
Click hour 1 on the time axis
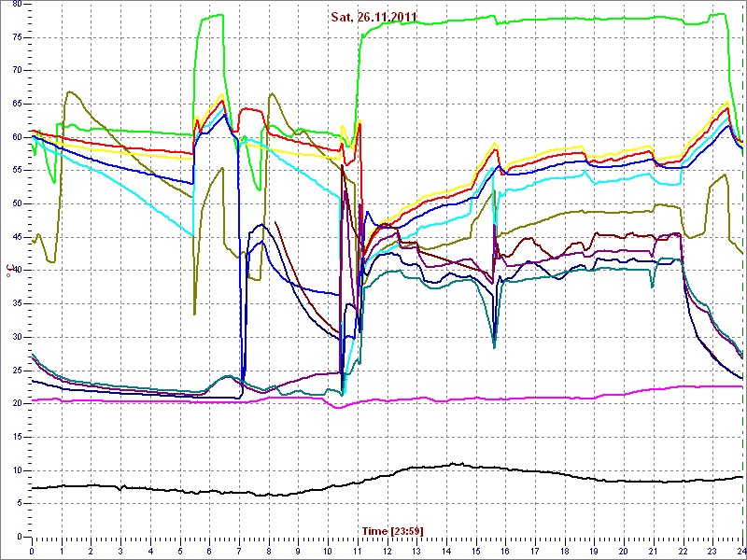click(x=62, y=551)
